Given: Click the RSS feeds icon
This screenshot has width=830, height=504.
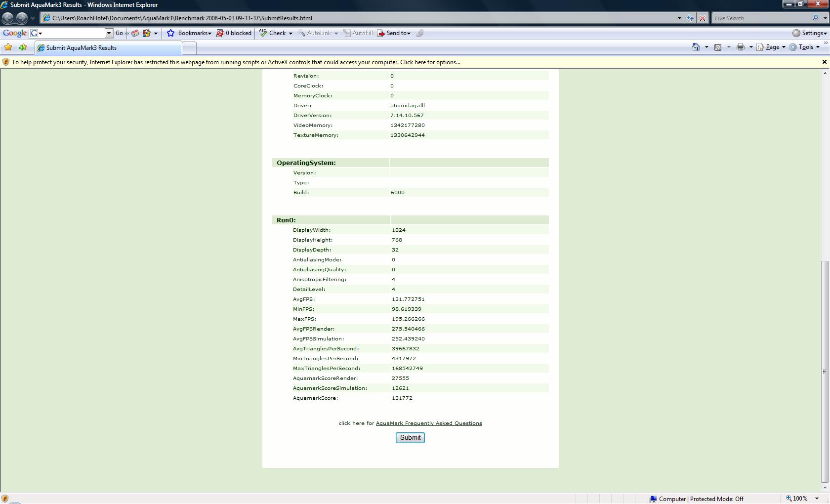Looking at the screenshot, I should [718, 47].
